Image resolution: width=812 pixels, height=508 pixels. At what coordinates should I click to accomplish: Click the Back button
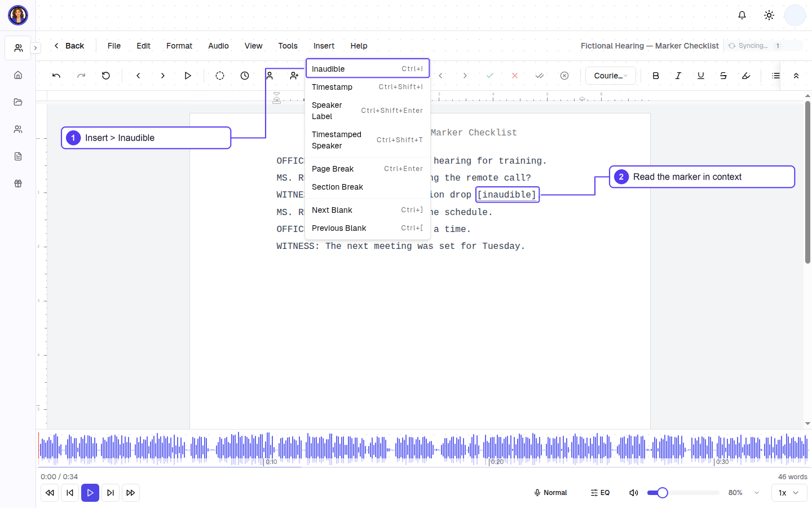pyautogui.click(x=69, y=46)
